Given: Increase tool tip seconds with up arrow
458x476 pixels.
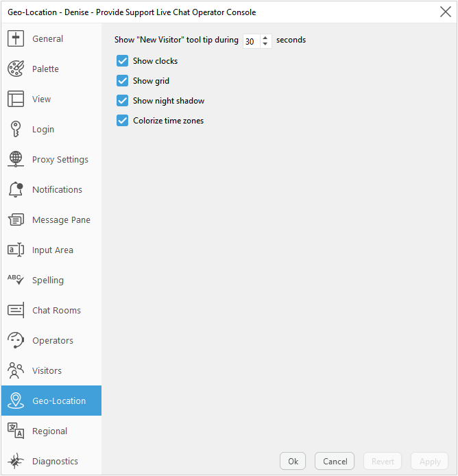Looking at the screenshot, I should pos(266,37).
